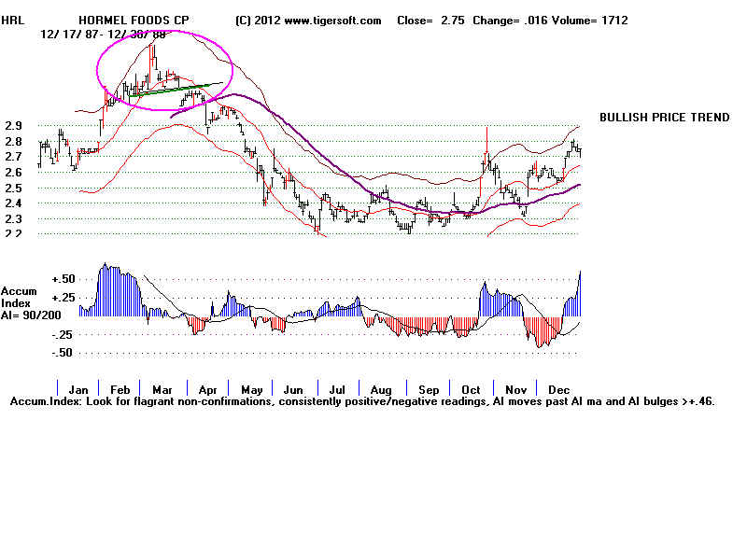The height and width of the screenshot is (560, 747).
Task: Select the chart date range text
Action: click(x=92, y=33)
